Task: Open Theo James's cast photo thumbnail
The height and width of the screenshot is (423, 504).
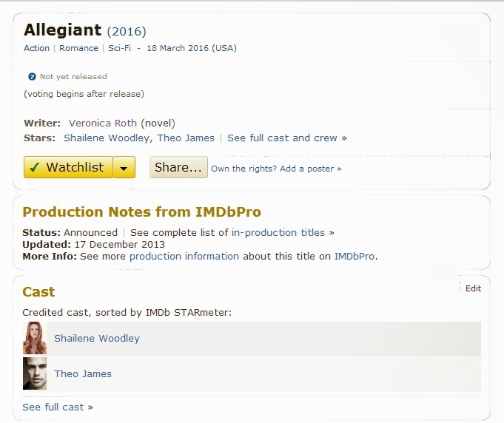Action: coord(35,374)
